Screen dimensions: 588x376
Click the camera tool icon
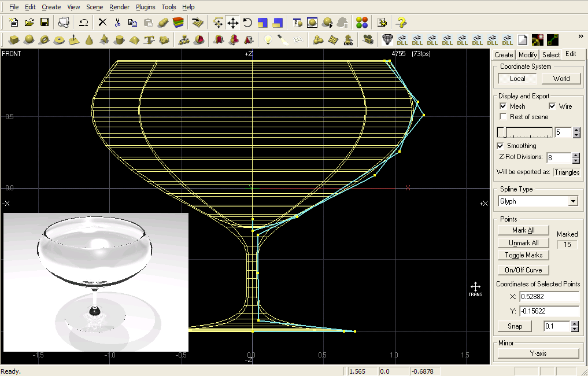click(x=368, y=40)
